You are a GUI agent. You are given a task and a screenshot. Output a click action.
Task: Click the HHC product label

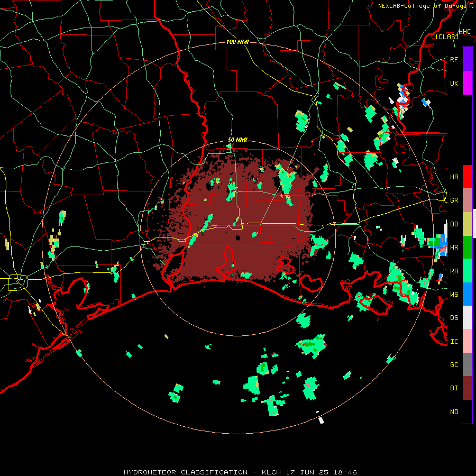pyautogui.click(x=465, y=31)
